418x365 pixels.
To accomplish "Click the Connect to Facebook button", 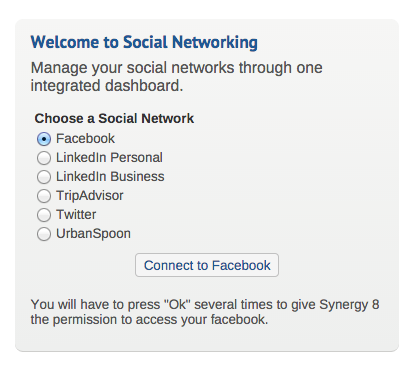I will point(207,265).
